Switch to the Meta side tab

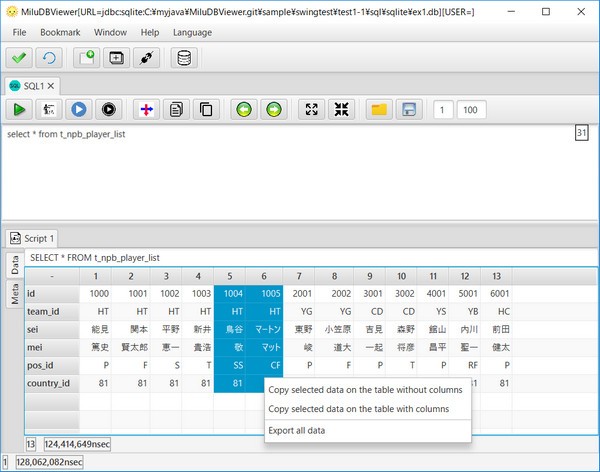15,292
